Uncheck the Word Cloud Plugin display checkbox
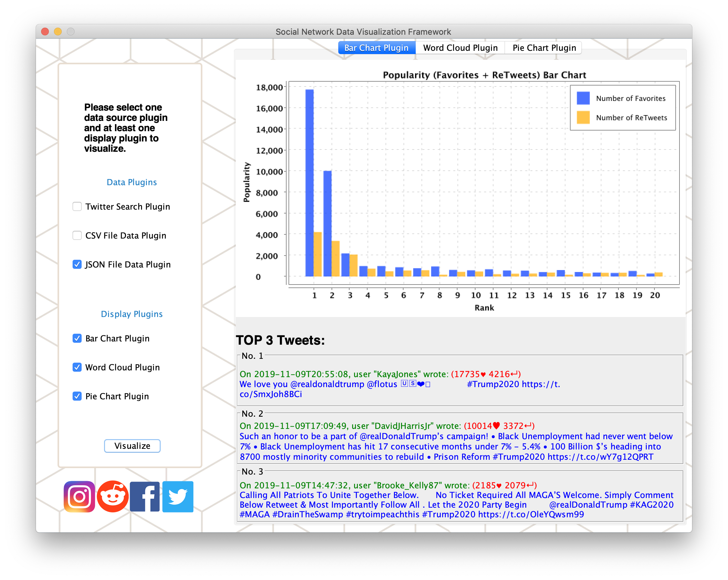 coord(77,367)
